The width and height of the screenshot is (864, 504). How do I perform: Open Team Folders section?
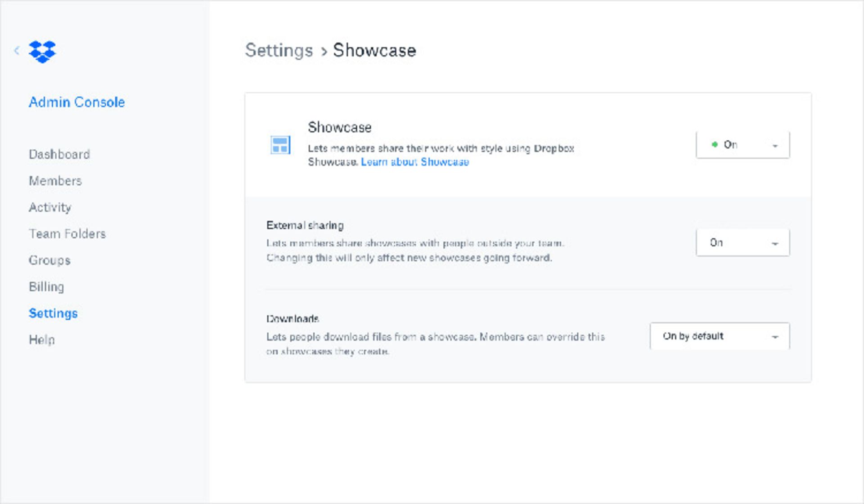point(67,234)
